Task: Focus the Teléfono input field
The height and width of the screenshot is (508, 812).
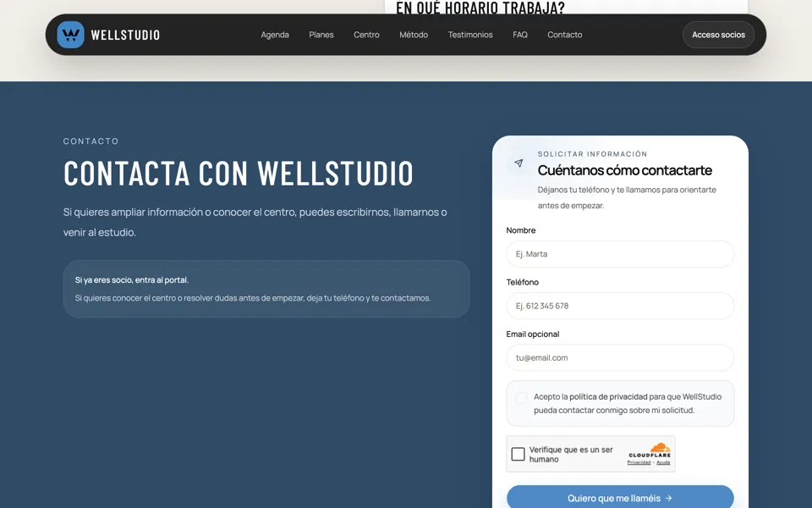Action: click(x=620, y=306)
